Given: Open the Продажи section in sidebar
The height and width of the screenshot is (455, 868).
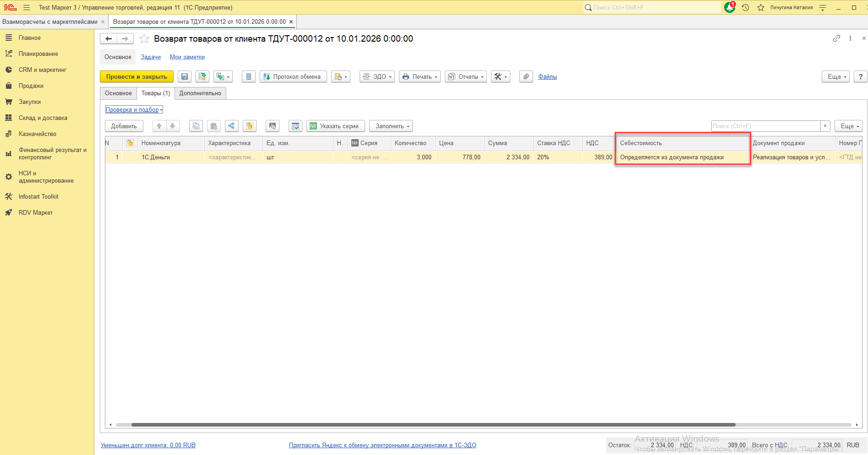Looking at the screenshot, I should coord(31,86).
